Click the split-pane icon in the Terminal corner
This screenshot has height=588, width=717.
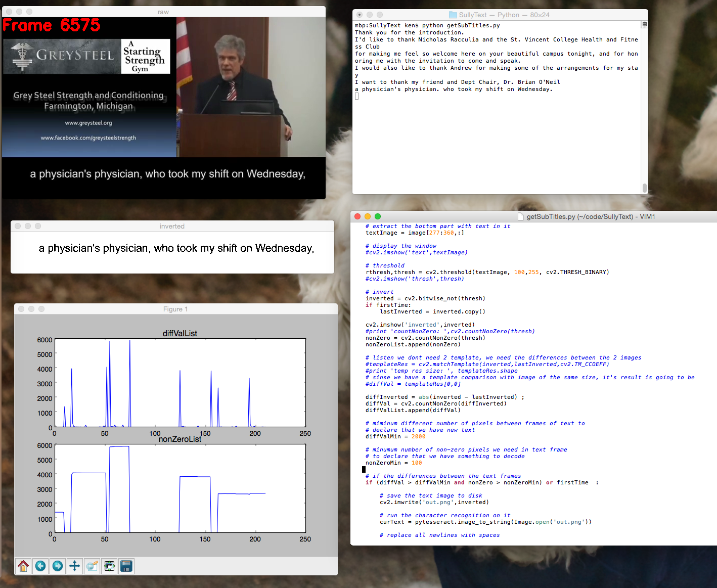[x=644, y=24]
